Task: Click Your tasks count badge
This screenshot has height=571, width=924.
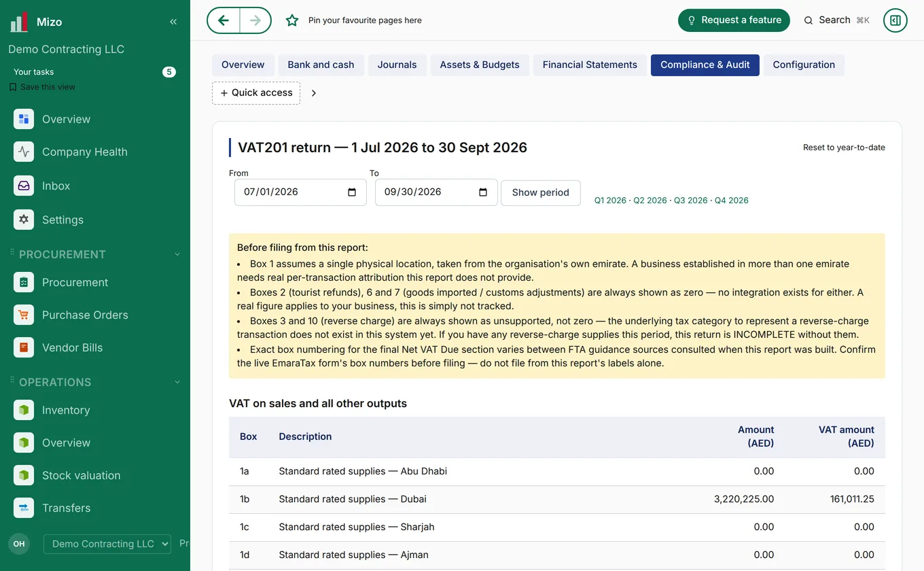Action: [x=169, y=72]
